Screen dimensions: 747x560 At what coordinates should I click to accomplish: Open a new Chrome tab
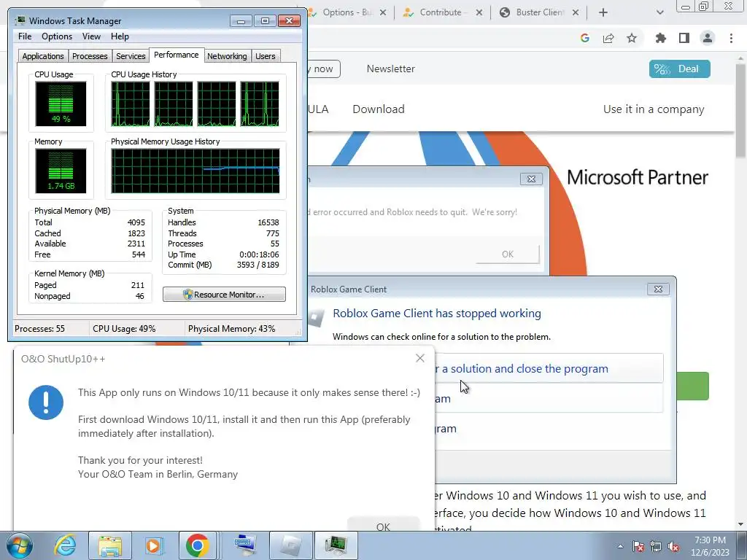pos(603,13)
